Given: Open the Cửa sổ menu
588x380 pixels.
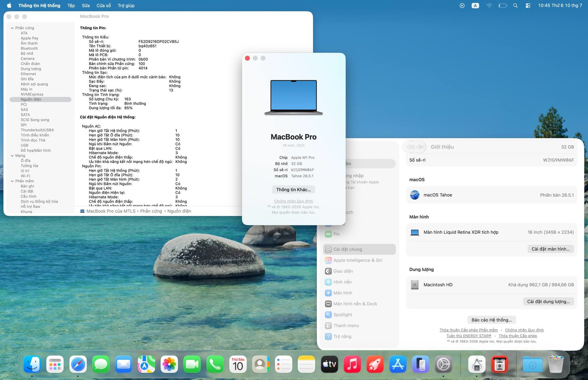Looking at the screenshot, I should (x=104, y=5).
